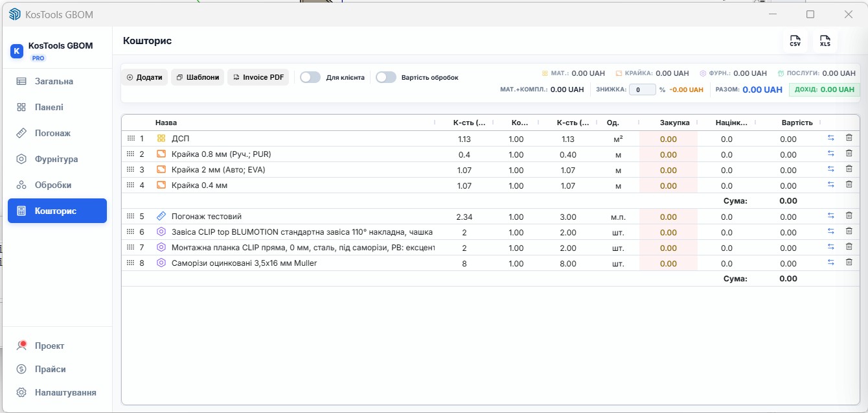The image size is (868, 413).
Task: Turn on the Вартість обробок toggle
Action: (386, 77)
